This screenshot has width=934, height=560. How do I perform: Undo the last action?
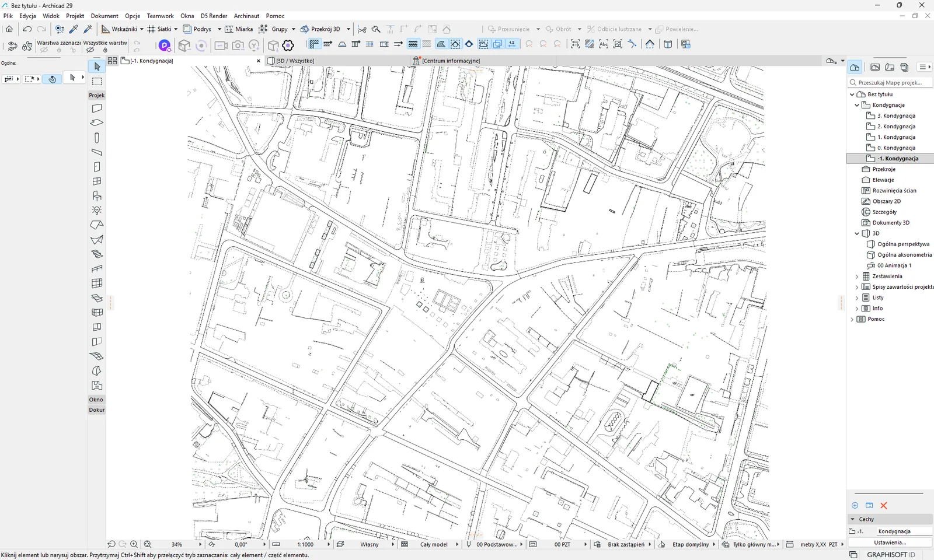pos(27,29)
